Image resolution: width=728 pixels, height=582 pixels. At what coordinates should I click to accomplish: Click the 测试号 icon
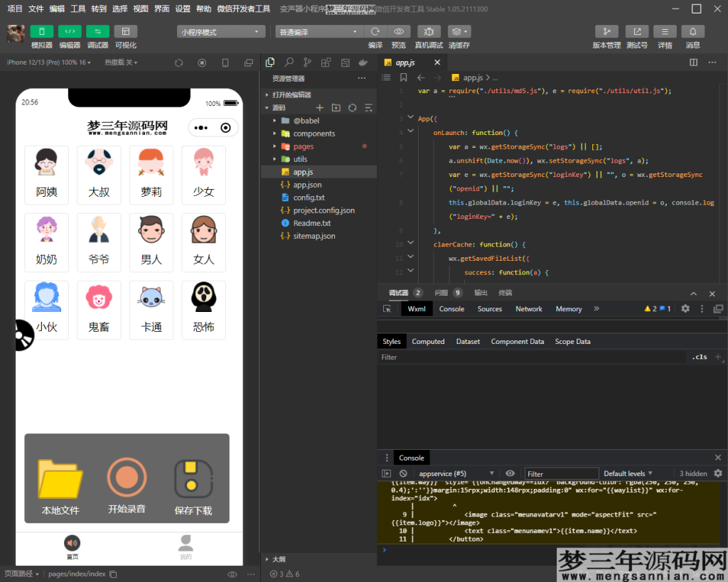(x=637, y=31)
